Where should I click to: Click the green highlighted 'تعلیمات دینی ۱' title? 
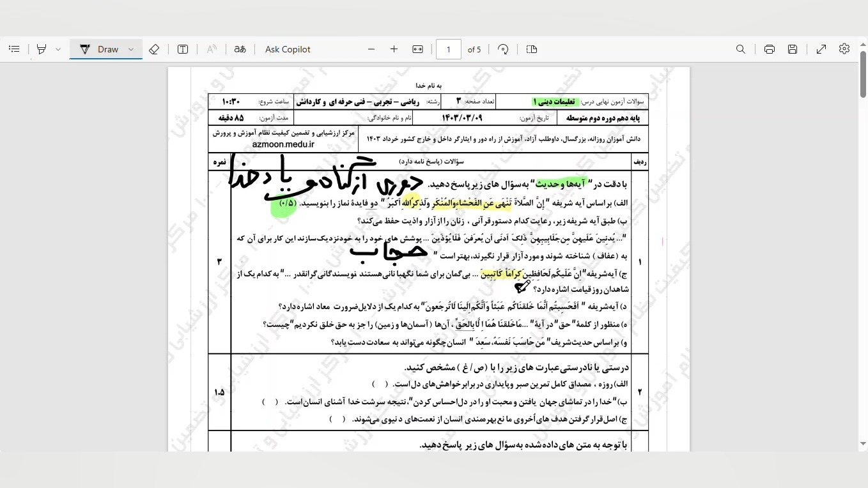[x=555, y=102]
